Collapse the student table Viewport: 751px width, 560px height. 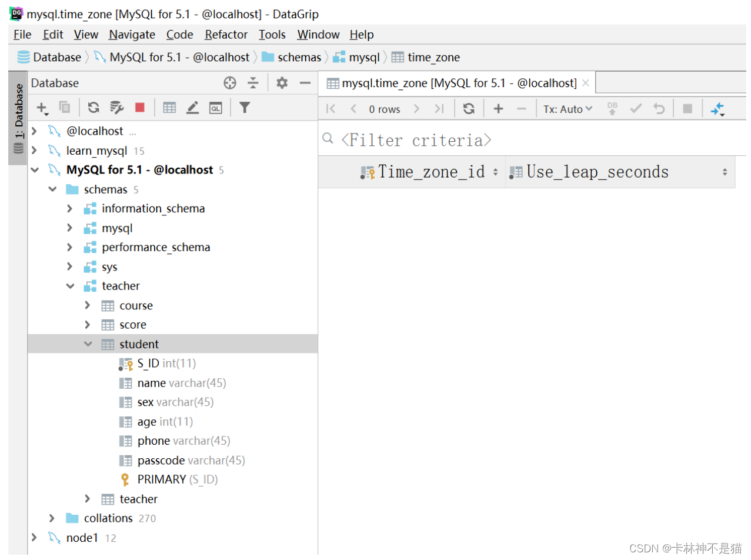coord(88,344)
